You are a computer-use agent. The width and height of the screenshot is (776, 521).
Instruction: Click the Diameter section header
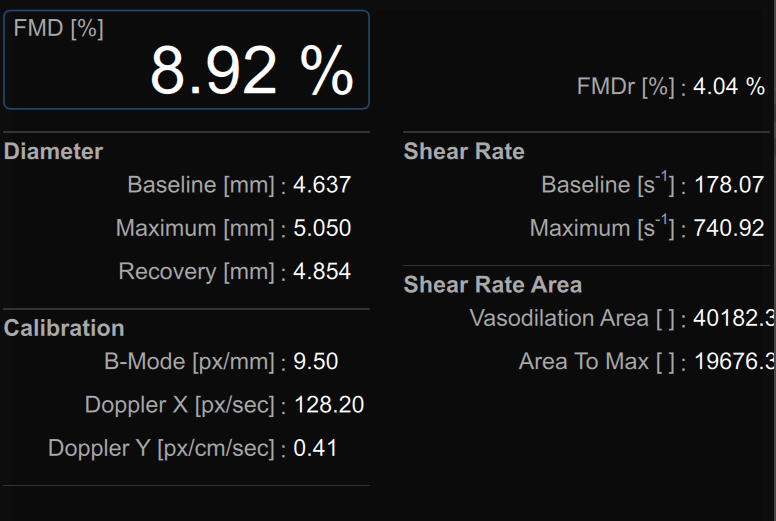pos(54,152)
